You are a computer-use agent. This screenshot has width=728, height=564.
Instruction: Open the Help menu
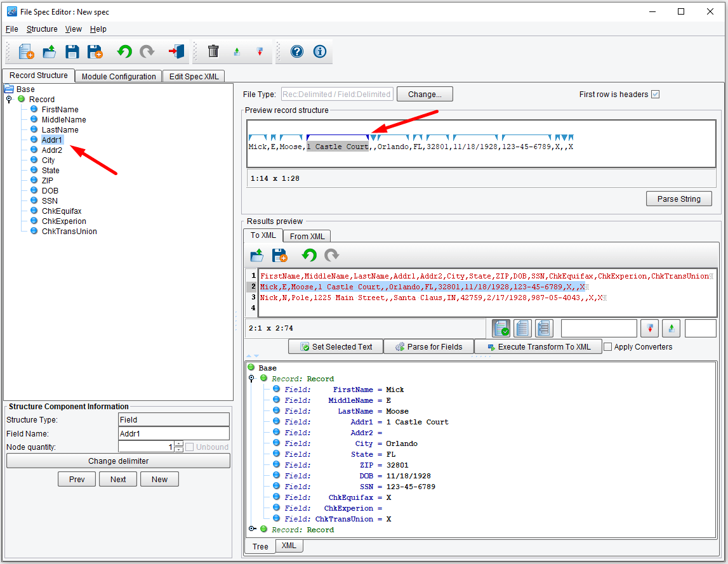click(x=98, y=29)
